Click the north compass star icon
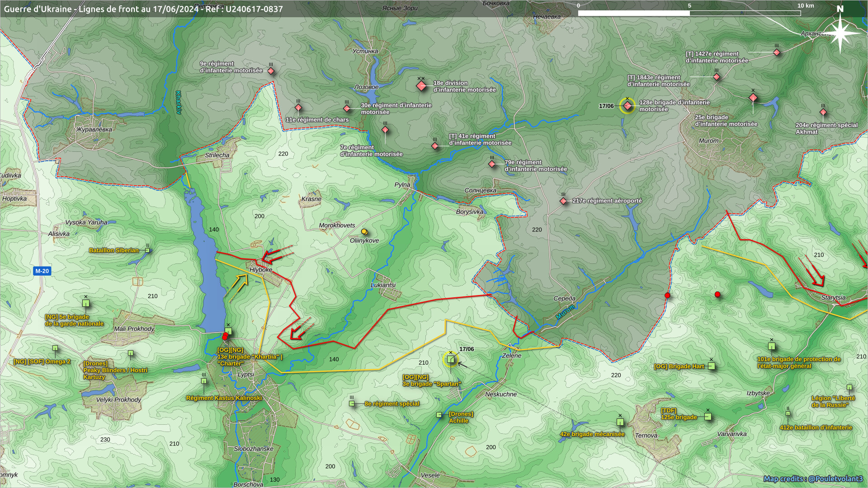Image resolution: width=868 pixels, height=488 pixels. 840,33
